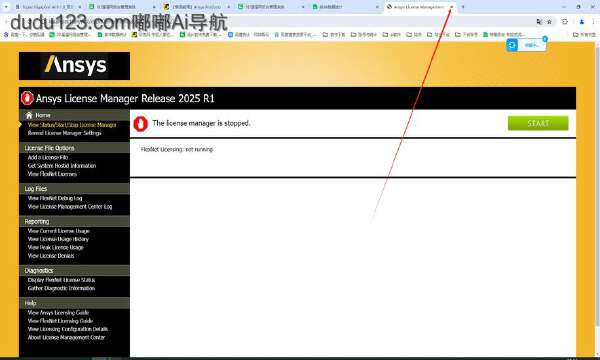Open About License Management Center

coord(66,337)
